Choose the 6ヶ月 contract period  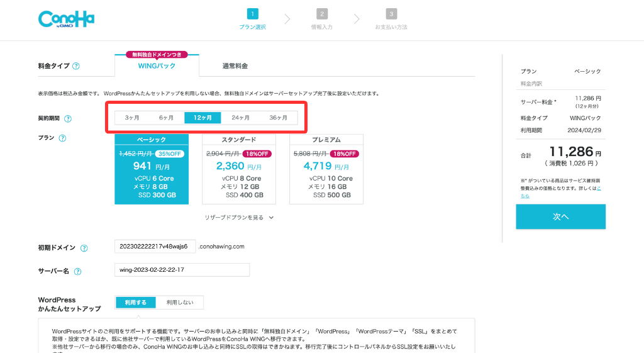pos(166,118)
